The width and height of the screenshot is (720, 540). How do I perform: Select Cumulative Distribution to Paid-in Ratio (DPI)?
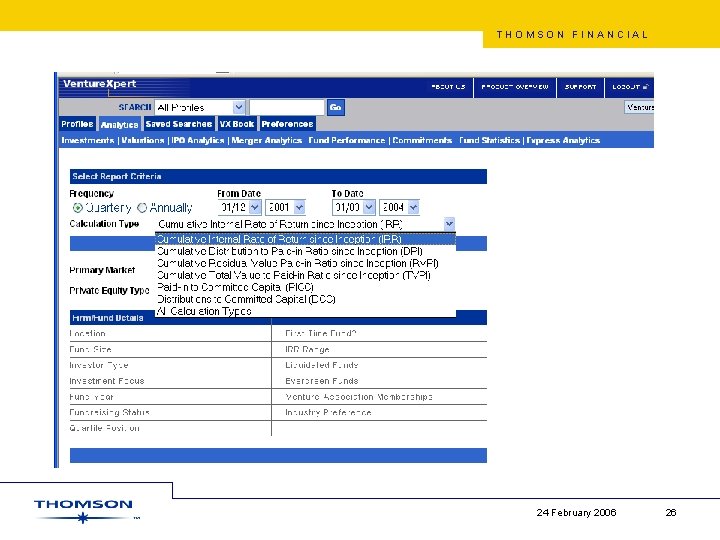point(305,251)
